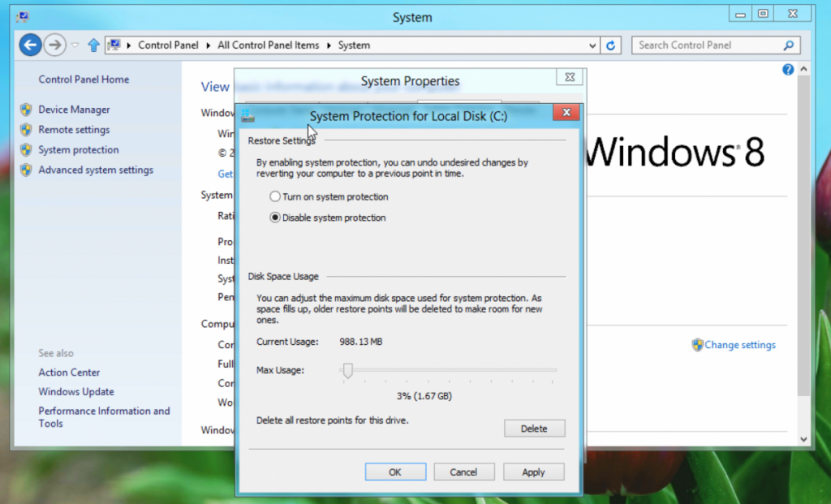Click the Max Usage slider thumb
This screenshot has width=831, height=504.
tap(347, 370)
